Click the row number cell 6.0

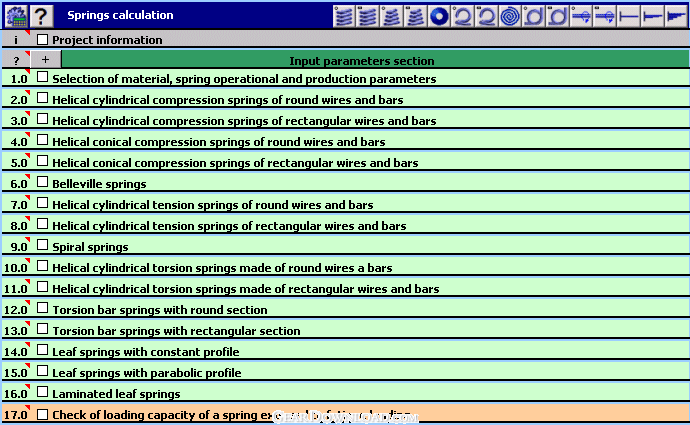16,184
